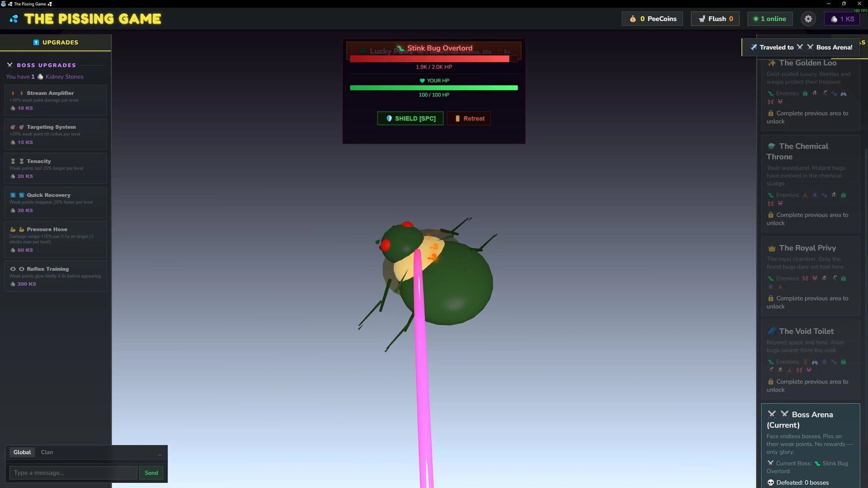This screenshot has height=488, width=868.
Task: Activate the SHIELD [SPC] button
Action: (x=410, y=118)
